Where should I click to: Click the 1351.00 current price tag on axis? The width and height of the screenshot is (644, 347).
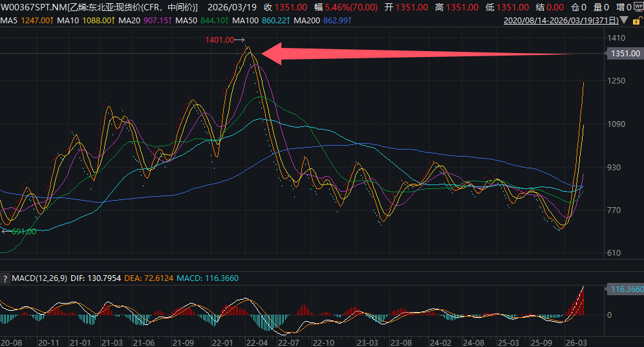625,54
